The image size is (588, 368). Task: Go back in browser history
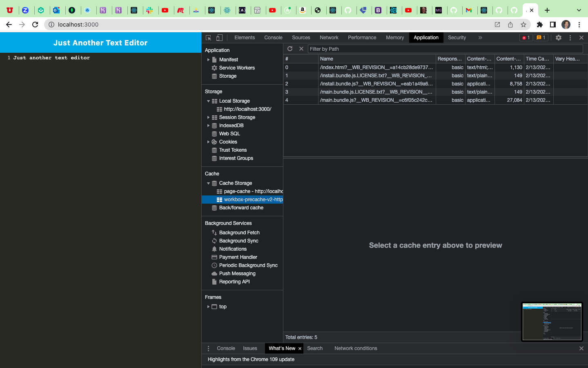point(9,25)
